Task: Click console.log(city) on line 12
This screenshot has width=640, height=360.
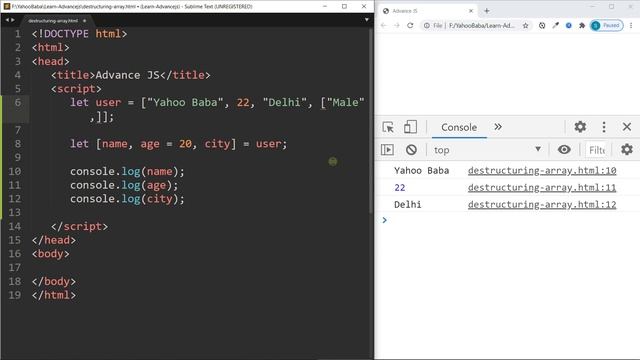Action: 127,199
